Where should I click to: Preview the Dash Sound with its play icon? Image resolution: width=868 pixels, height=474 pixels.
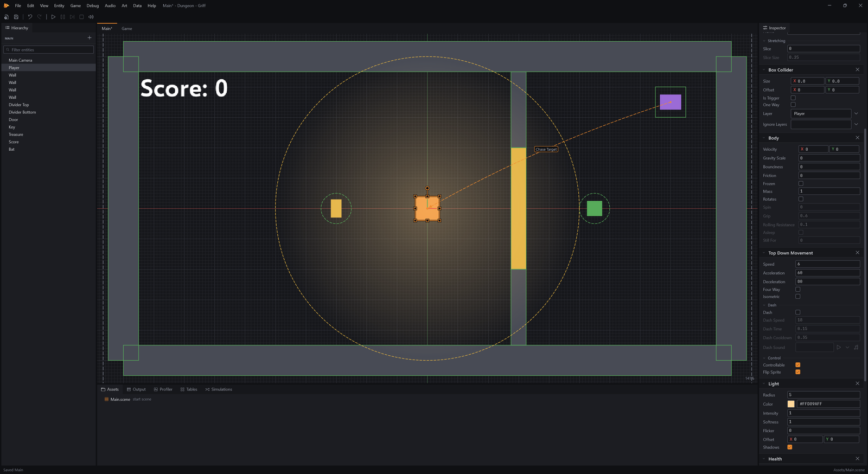pyautogui.click(x=839, y=347)
